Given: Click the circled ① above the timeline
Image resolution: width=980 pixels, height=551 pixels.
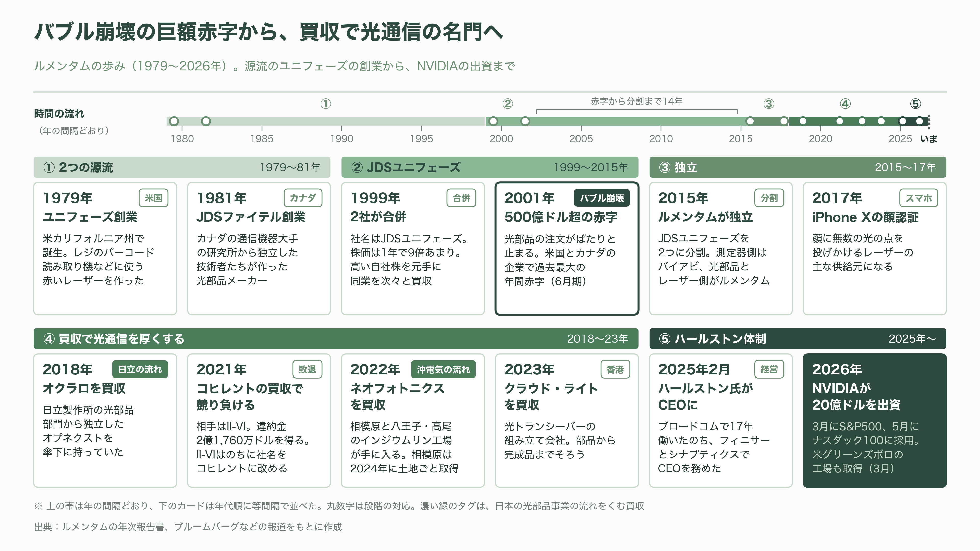Looking at the screenshot, I should pos(326,104).
